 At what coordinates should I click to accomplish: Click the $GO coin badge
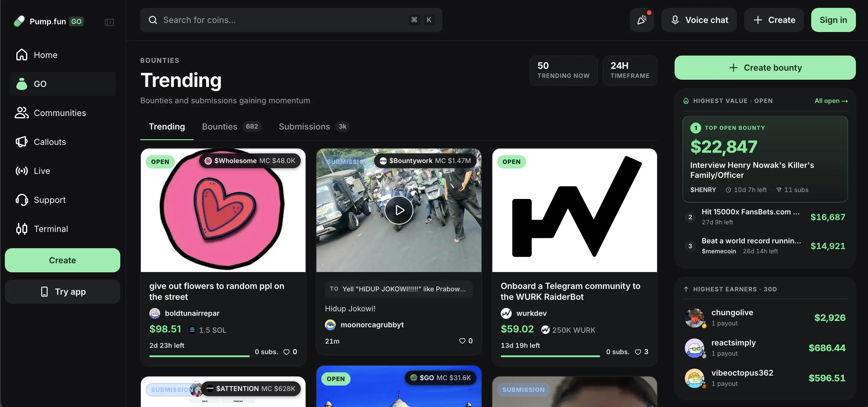[x=440, y=378]
